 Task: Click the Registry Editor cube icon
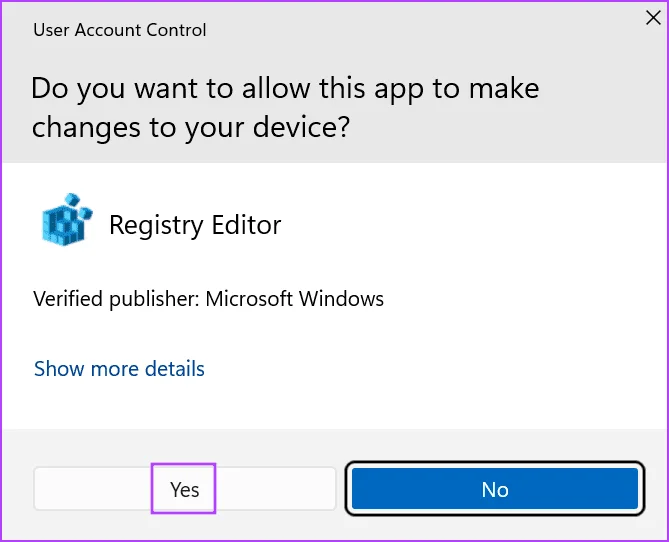pyautogui.click(x=67, y=219)
